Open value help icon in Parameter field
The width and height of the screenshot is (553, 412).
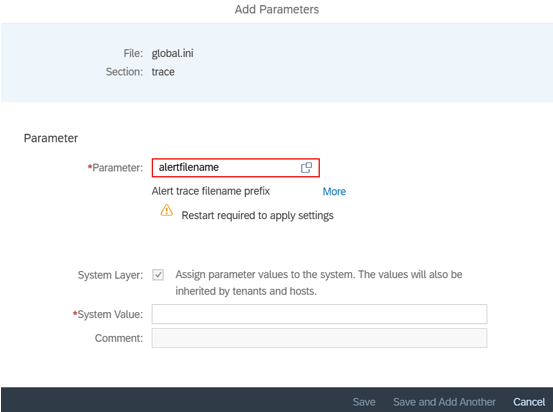[306, 168]
